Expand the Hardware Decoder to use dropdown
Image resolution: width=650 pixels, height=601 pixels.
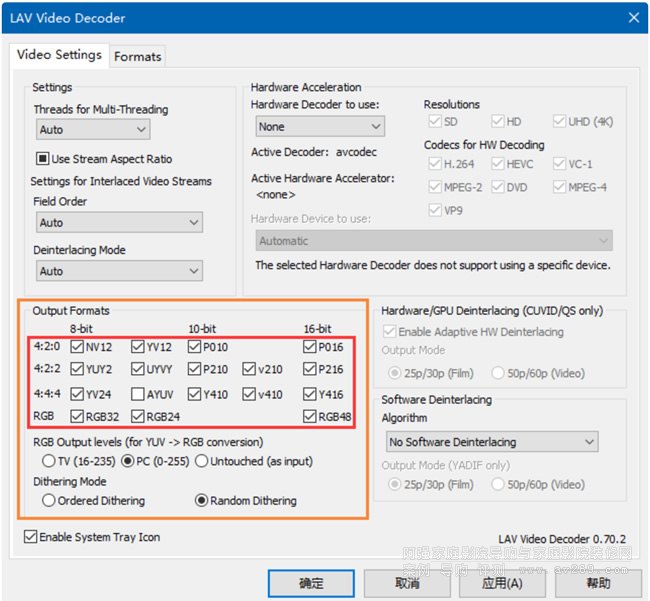(319, 127)
